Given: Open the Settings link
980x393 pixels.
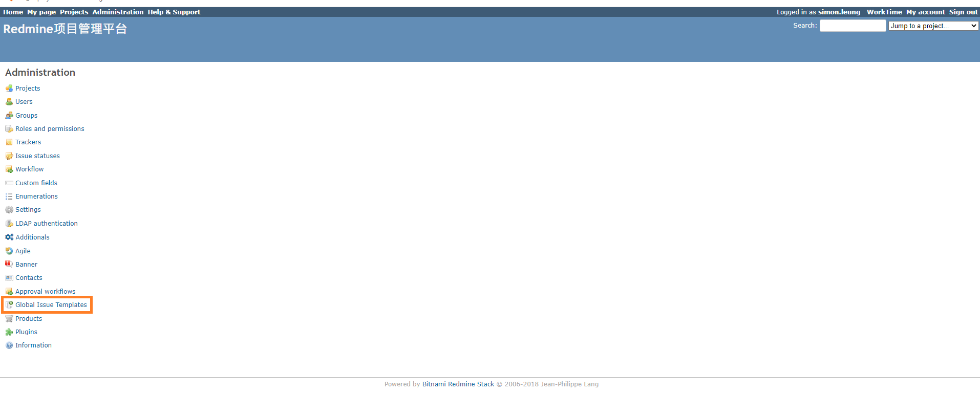Looking at the screenshot, I should click(28, 210).
